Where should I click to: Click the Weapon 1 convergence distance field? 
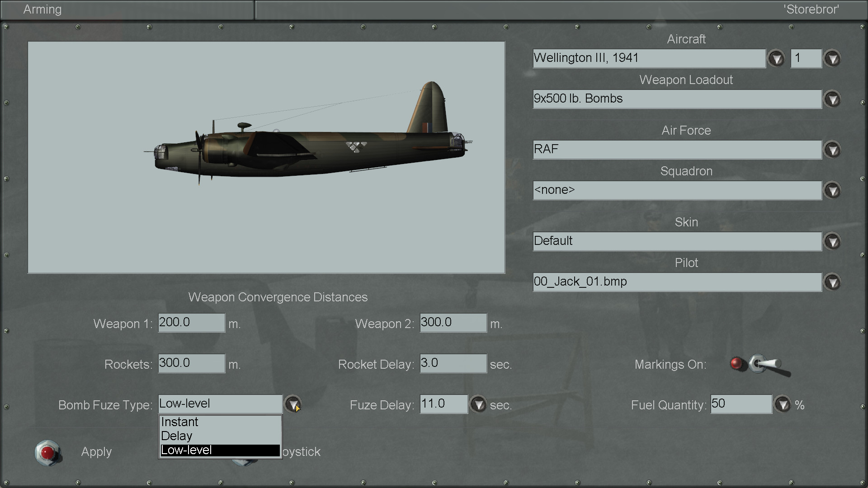(191, 323)
